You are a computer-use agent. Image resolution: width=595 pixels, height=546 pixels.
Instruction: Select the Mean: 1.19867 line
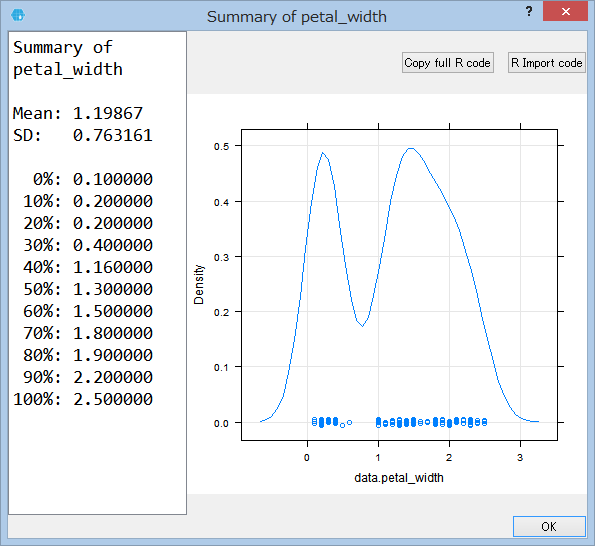point(78,113)
